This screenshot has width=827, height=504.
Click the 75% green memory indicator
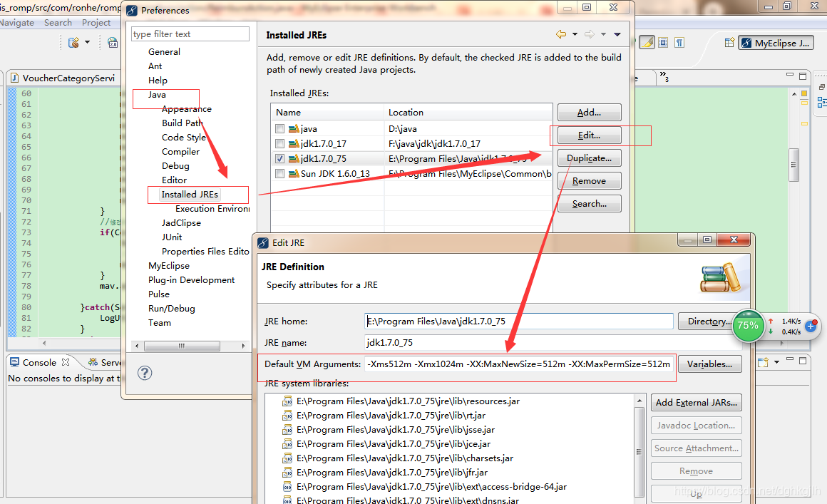[x=748, y=325]
